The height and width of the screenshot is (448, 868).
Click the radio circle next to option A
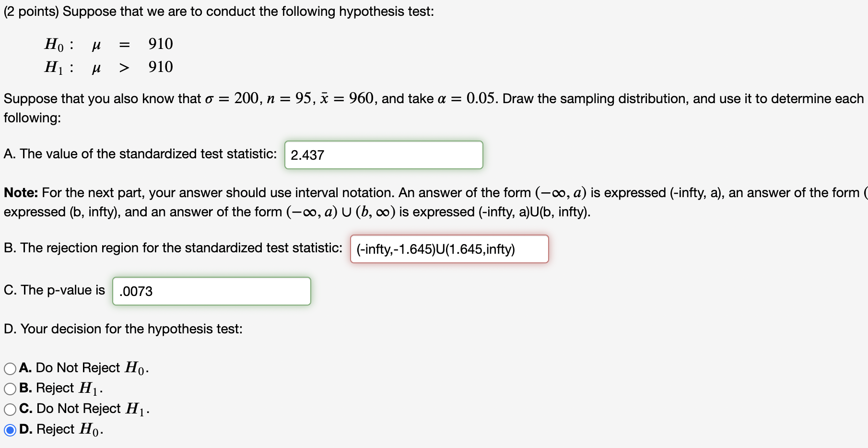pos(10,368)
